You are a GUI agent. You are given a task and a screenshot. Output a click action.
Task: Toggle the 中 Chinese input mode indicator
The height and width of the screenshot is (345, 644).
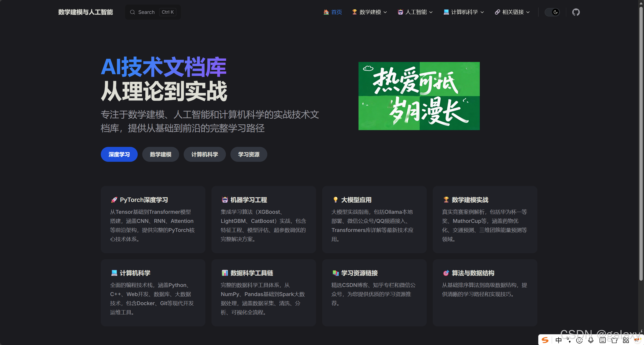tap(559, 340)
